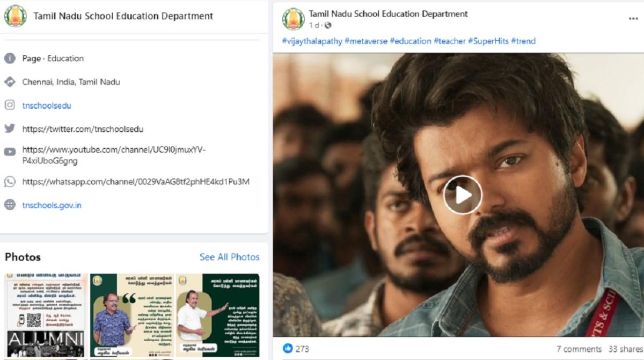The width and height of the screenshot is (644, 360).
Task: Open photo of man in blue shirt
Action: (132, 317)
